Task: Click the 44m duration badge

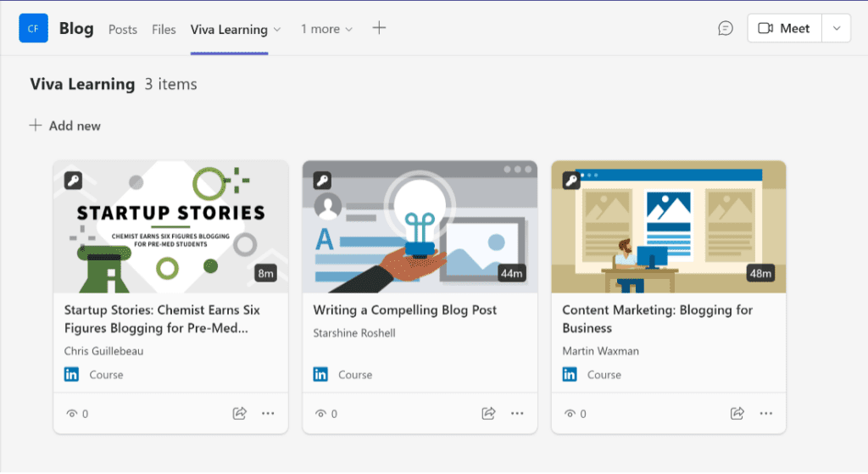Action: click(x=511, y=273)
